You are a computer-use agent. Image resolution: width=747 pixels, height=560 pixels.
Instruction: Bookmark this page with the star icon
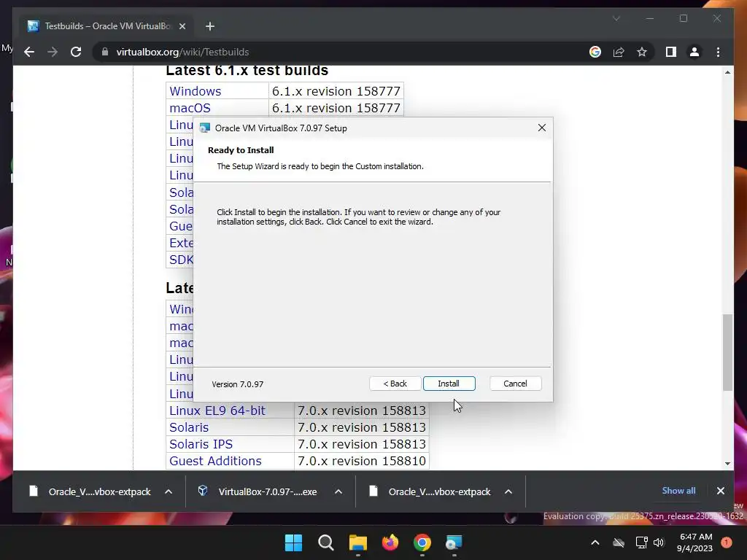point(642,52)
